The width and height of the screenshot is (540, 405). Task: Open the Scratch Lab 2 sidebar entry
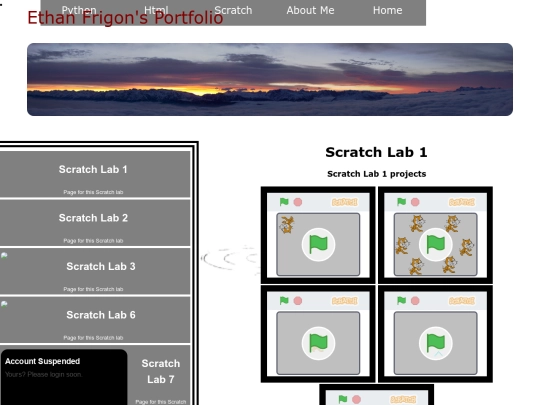coord(95,223)
